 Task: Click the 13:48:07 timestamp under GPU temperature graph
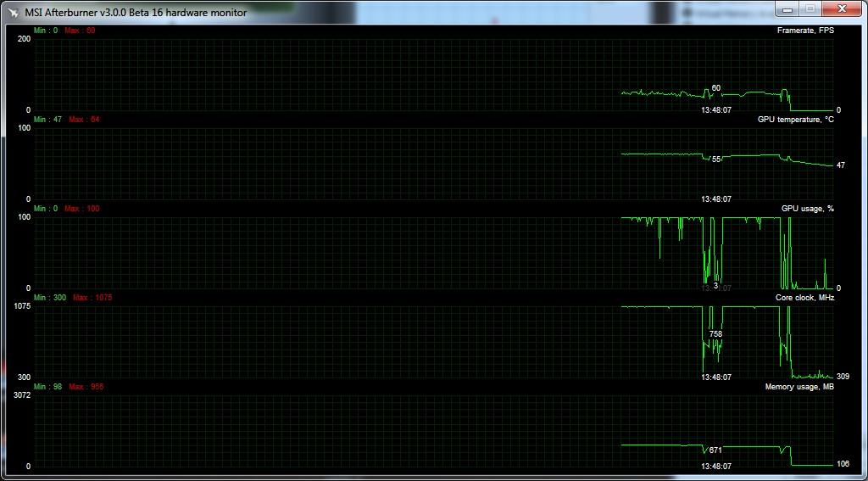point(716,199)
